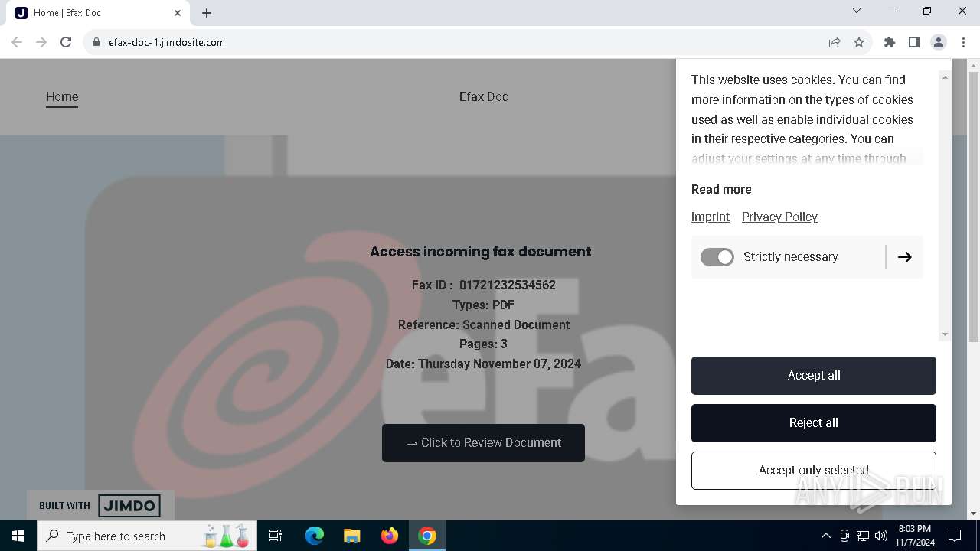The image size is (980, 551).
Task: Click the padlock site info icon
Action: (96, 42)
